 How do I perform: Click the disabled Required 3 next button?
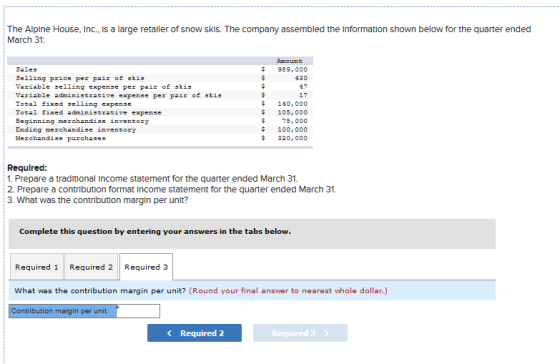click(300, 333)
